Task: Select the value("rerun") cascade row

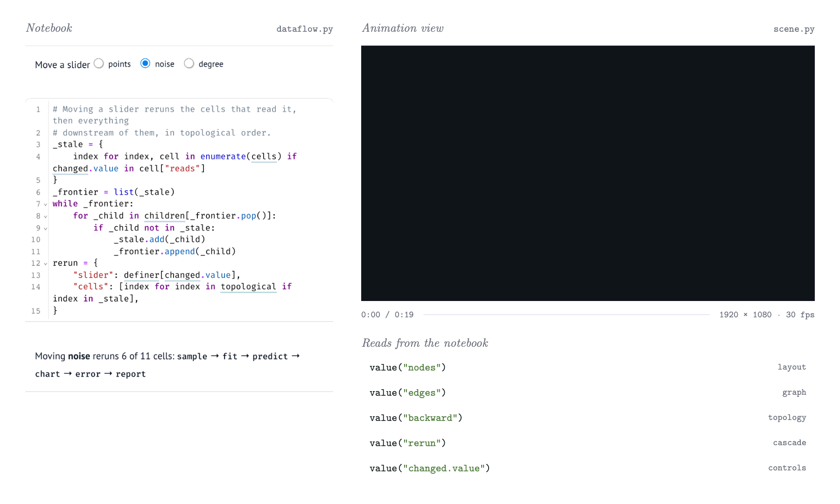Action: (588, 443)
